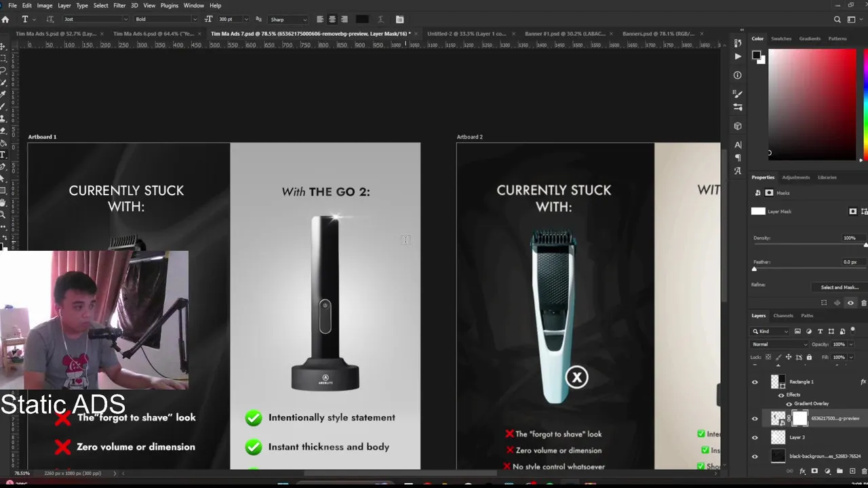Click the text color swatch in options bar

362,19
